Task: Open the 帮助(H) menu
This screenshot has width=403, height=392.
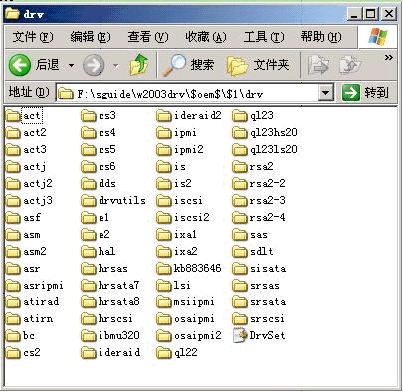Action: [x=321, y=37]
